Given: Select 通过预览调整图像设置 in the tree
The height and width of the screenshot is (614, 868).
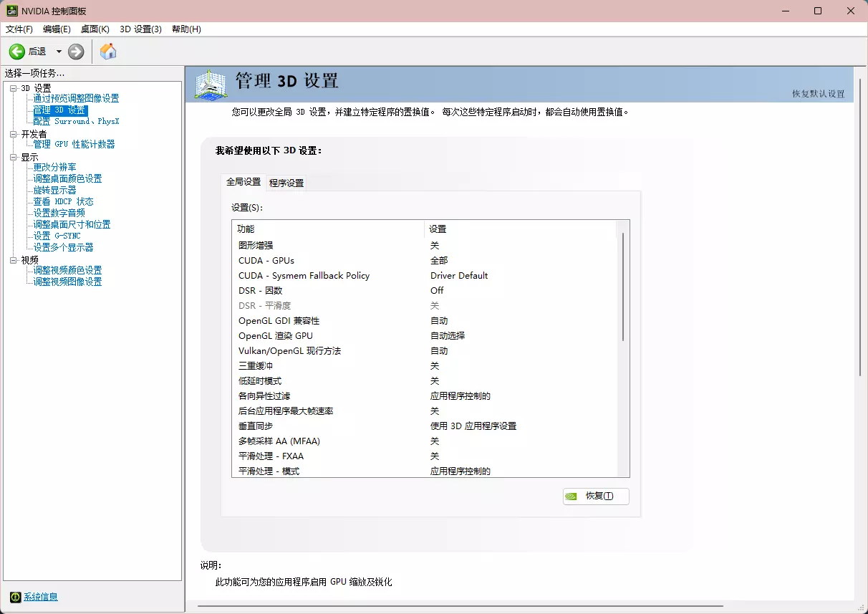Looking at the screenshot, I should (76, 98).
